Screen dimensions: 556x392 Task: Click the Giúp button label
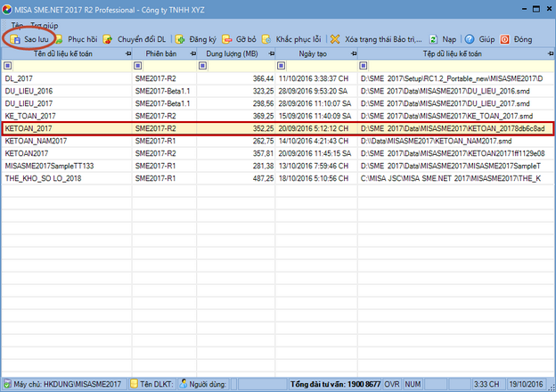[x=487, y=39]
